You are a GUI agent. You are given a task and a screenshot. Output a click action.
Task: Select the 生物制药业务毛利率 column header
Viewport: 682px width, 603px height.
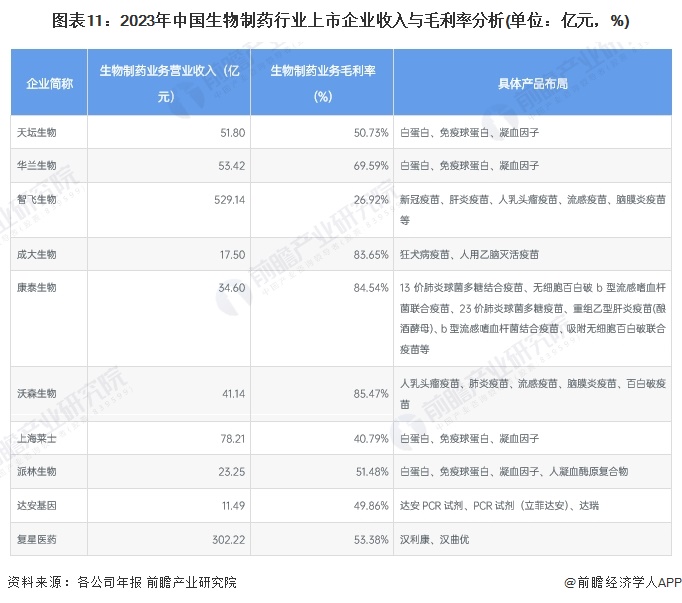click(322, 83)
